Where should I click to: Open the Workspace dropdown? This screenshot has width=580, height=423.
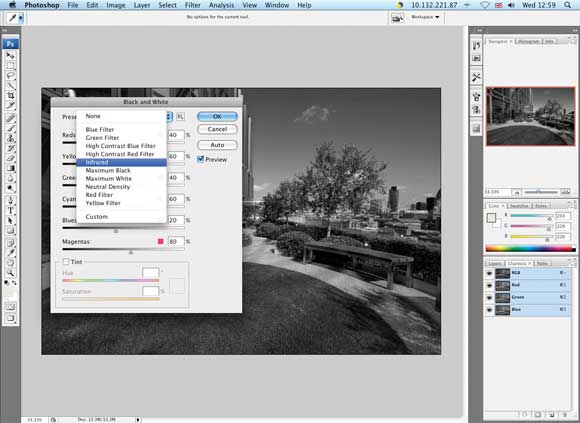coord(425,17)
